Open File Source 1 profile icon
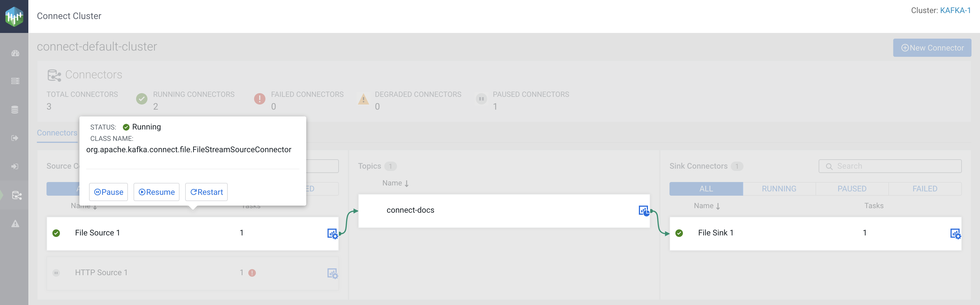Image resolution: width=980 pixels, height=305 pixels. click(332, 233)
